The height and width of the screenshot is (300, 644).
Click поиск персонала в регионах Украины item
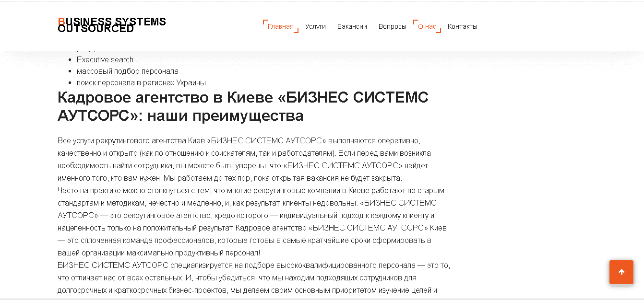(141, 82)
